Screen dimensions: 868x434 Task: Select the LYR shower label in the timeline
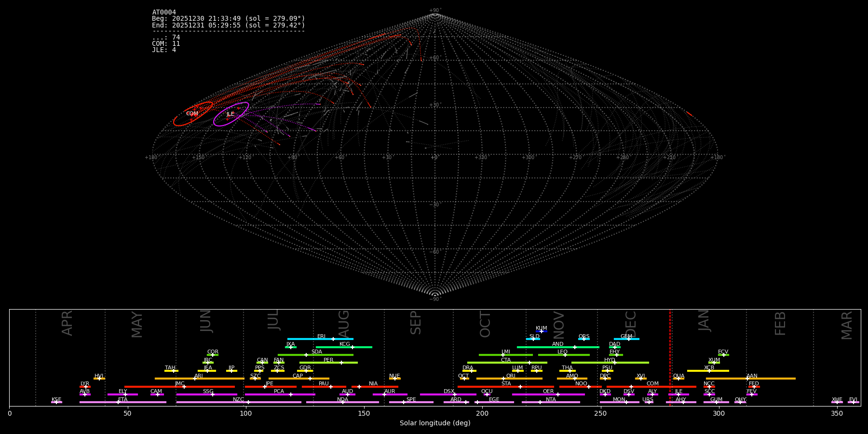tap(85, 384)
